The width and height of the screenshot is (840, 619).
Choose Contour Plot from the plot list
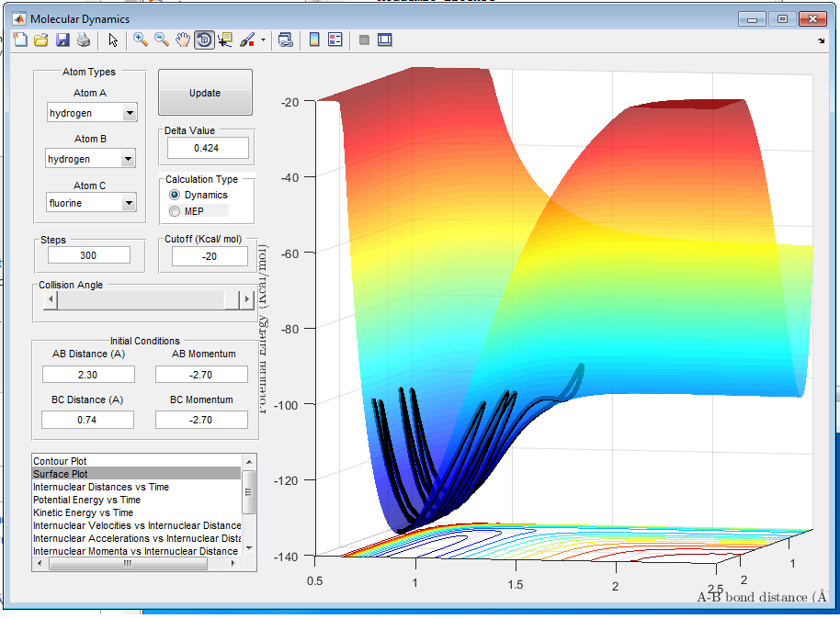[61, 460]
